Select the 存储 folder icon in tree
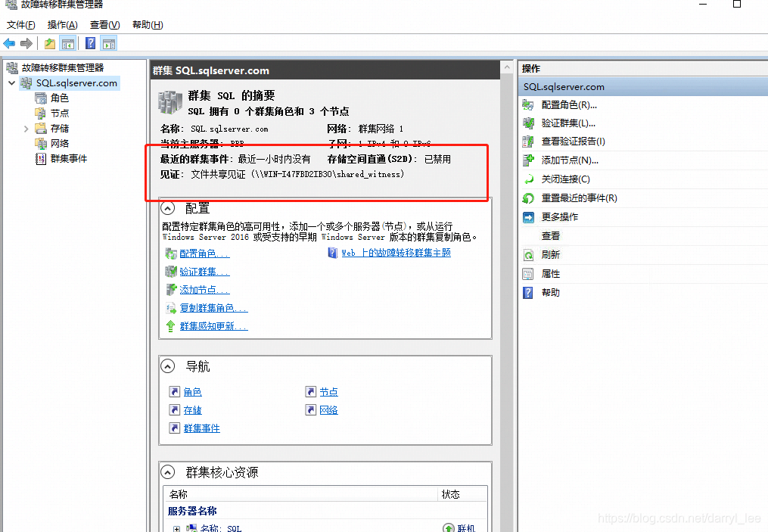768x532 pixels. (41, 129)
